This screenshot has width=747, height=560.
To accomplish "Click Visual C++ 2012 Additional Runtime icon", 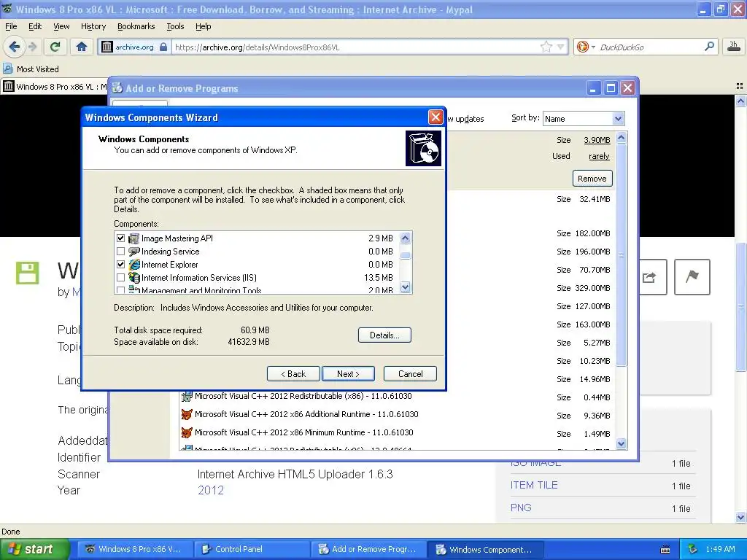I will point(187,414).
